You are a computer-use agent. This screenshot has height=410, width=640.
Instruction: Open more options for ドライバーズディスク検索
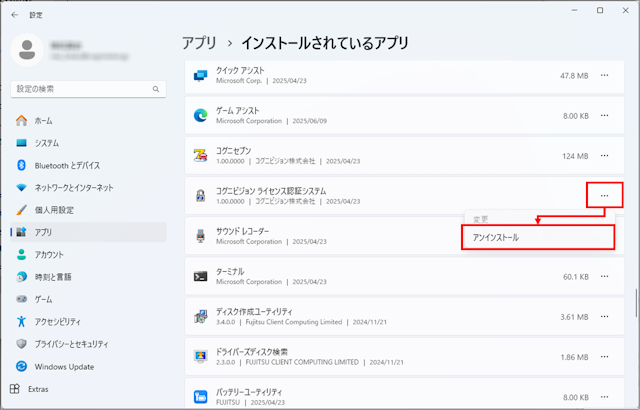[604, 357]
